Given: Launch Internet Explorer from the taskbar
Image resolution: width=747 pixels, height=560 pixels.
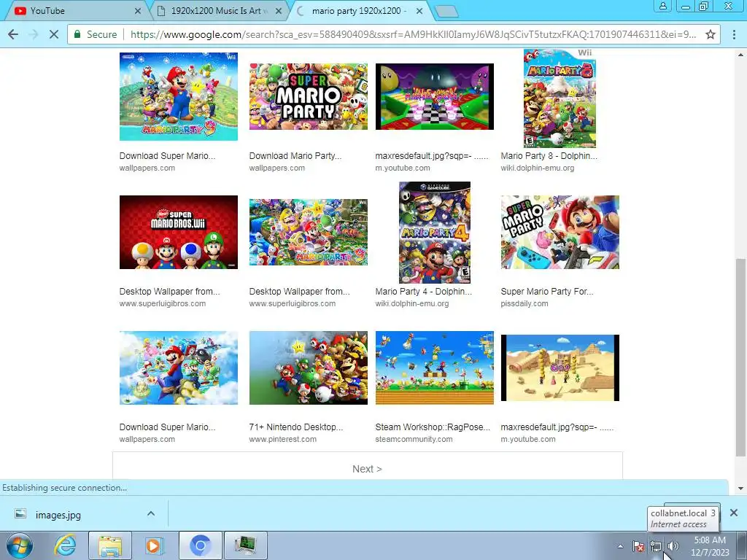Looking at the screenshot, I should click(65, 545).
